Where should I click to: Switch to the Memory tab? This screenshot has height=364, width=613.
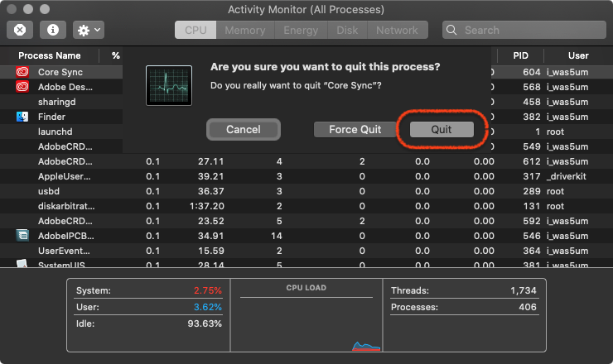pos(245,30)
